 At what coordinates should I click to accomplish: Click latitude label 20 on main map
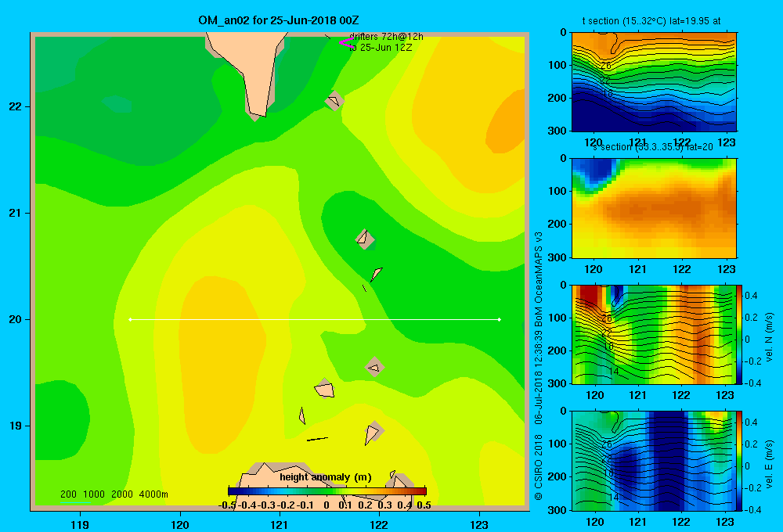point(16,319)
